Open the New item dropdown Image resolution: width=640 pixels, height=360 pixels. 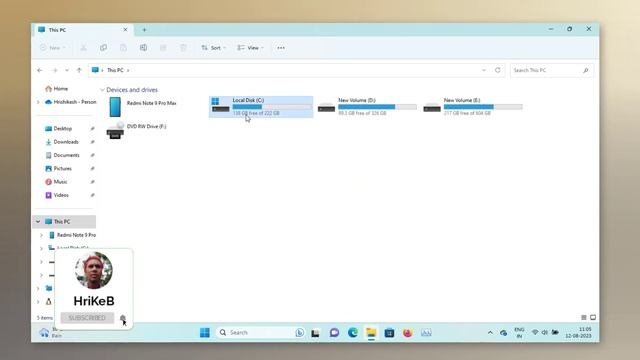53,48
